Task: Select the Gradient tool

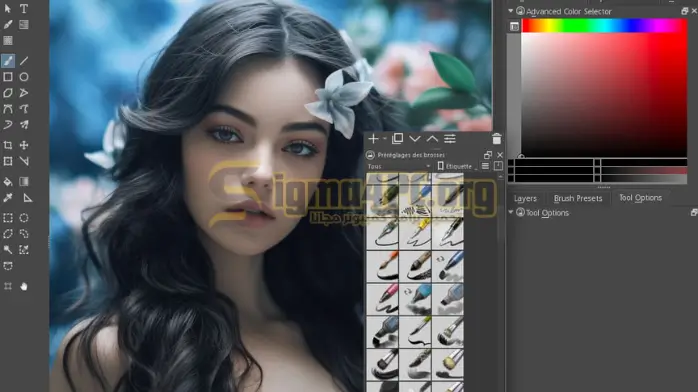Action: 24,182
